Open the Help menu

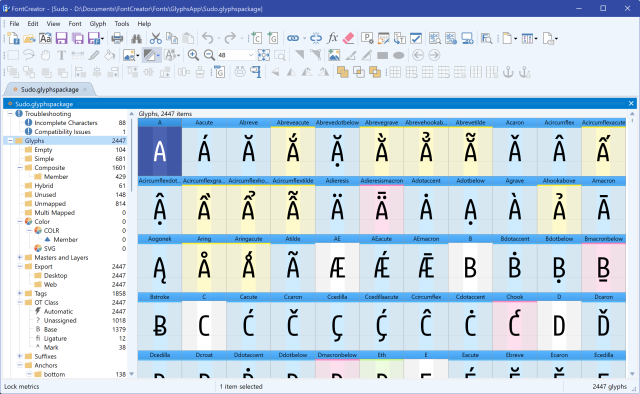[x=144, y=24]
